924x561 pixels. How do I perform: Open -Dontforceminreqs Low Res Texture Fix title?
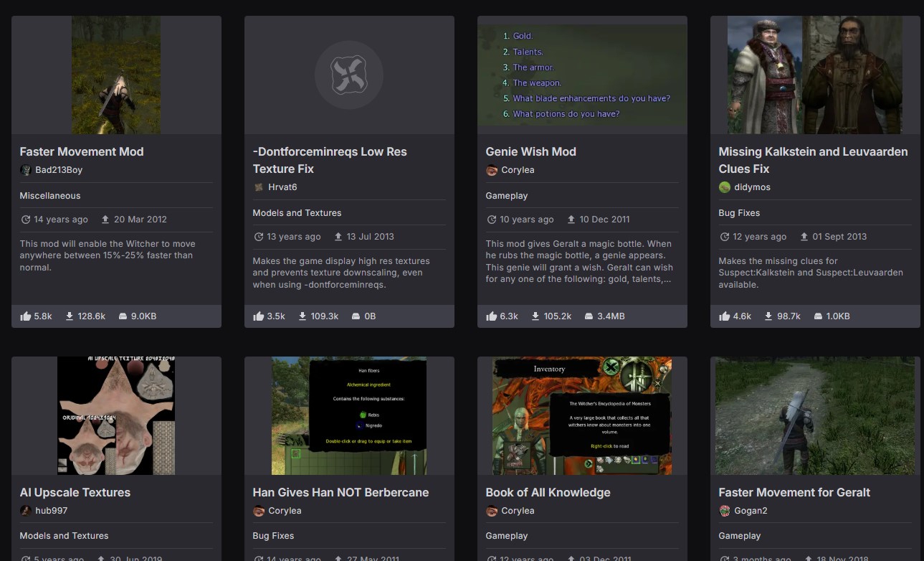(330, 161)
